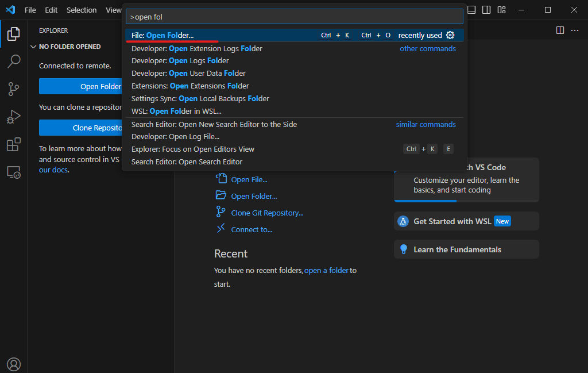Image resolution: width=588 pixels, height=373 pixels.
Task: Toggle secondary side bar layout icon
Action: point(486,10)
